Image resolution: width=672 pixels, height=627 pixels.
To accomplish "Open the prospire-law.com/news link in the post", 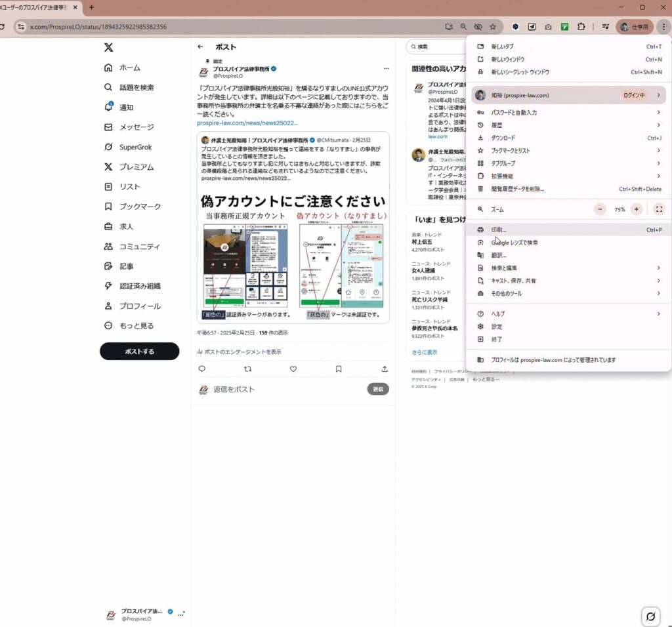I will pos(247,123).
